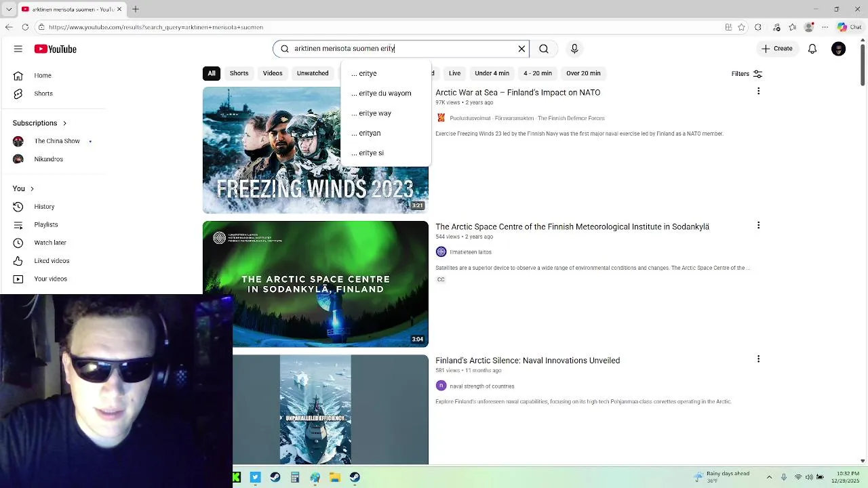Start voice search with the microphone
This screenshot has height=488, width=868.
point(574,49)
